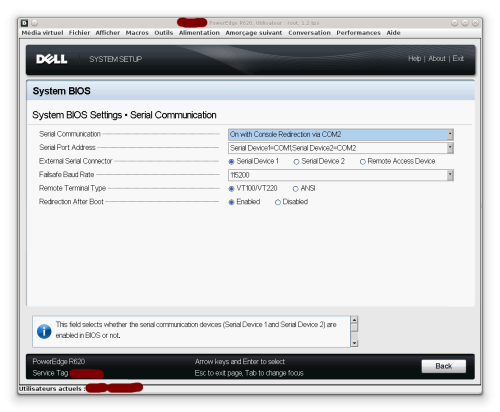This screenshot has width=500, height=412.
Task: Click the Back button
Action: coord(444,366)
